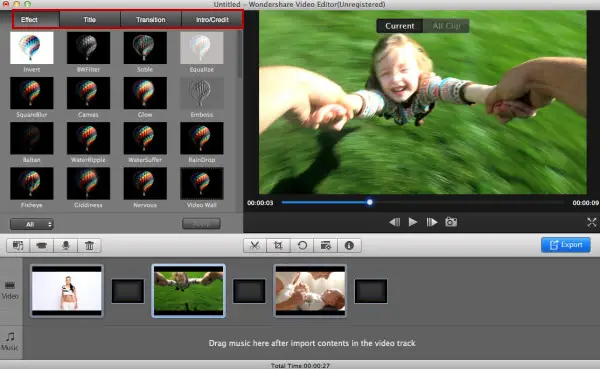Viewport: 600px width, 369px height.
Task: Click transition slot after first clip
Action: 128,291
